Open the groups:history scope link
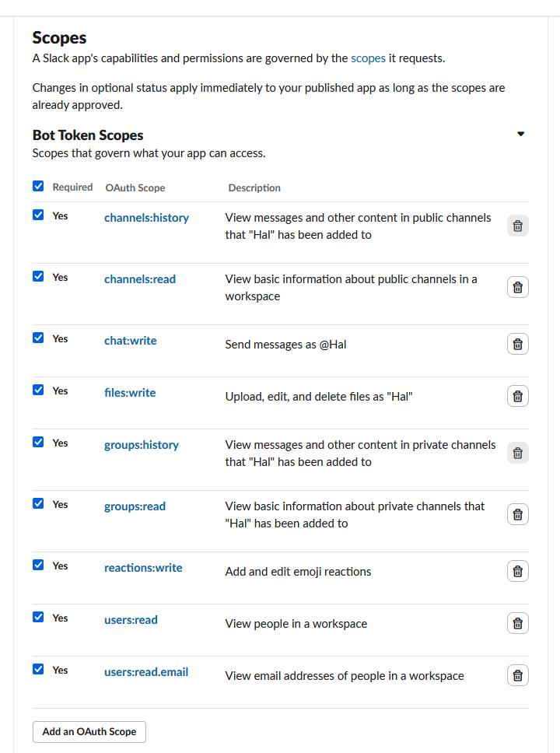Viewport: 560px width, 753px height. (142, 445)
